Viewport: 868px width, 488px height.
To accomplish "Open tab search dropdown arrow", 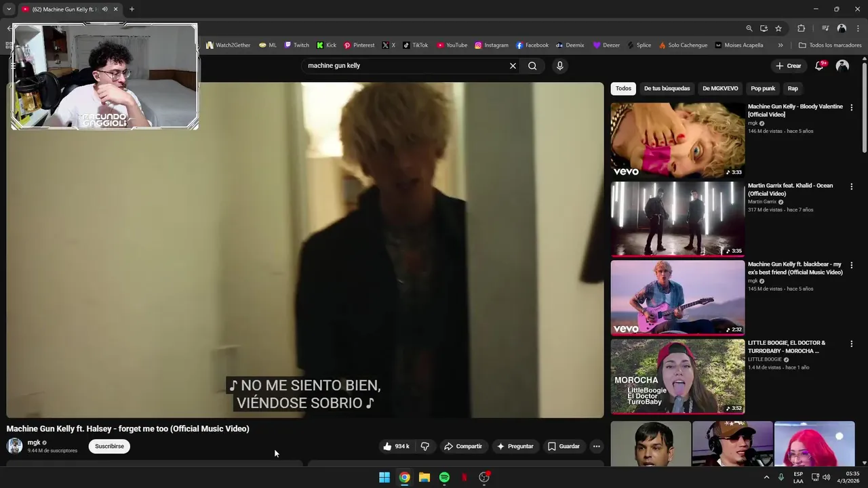I will [x=9, y=9].
